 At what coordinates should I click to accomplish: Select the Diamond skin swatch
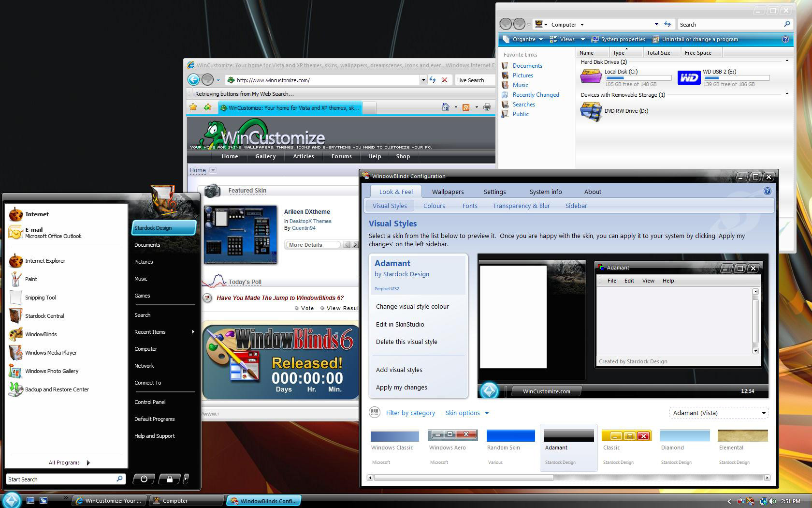(684, 435)
